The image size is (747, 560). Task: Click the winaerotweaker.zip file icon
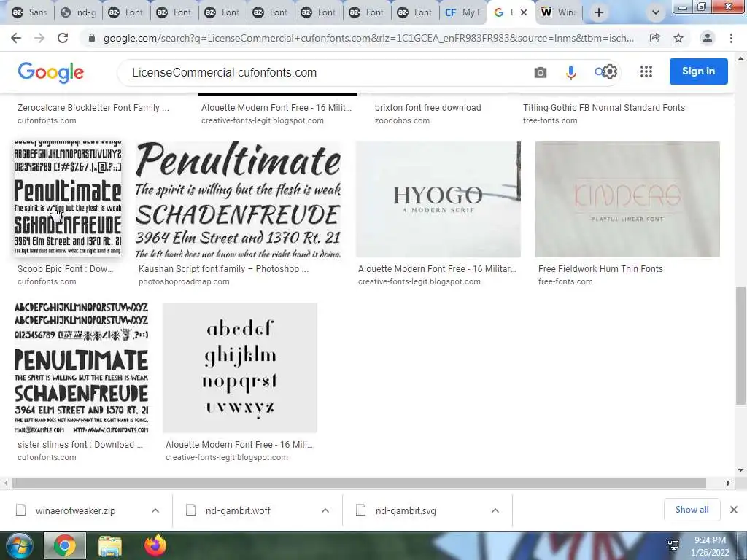21,510
